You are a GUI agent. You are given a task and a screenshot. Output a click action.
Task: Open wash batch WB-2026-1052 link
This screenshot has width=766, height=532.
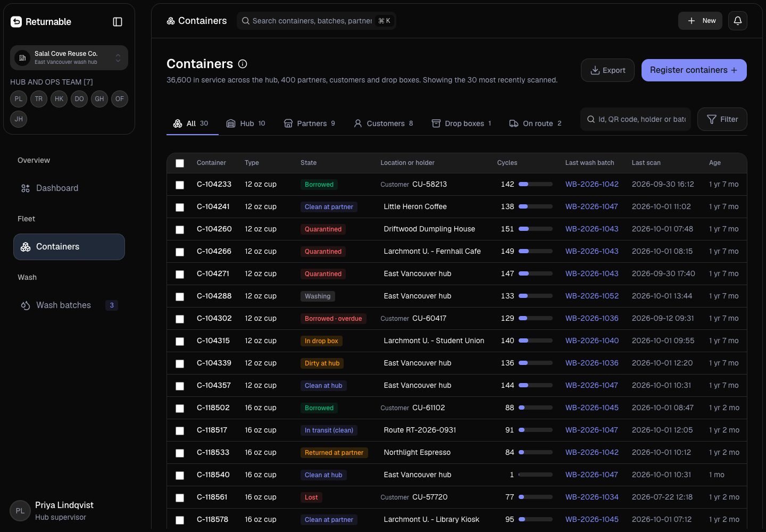coord(592,296)
